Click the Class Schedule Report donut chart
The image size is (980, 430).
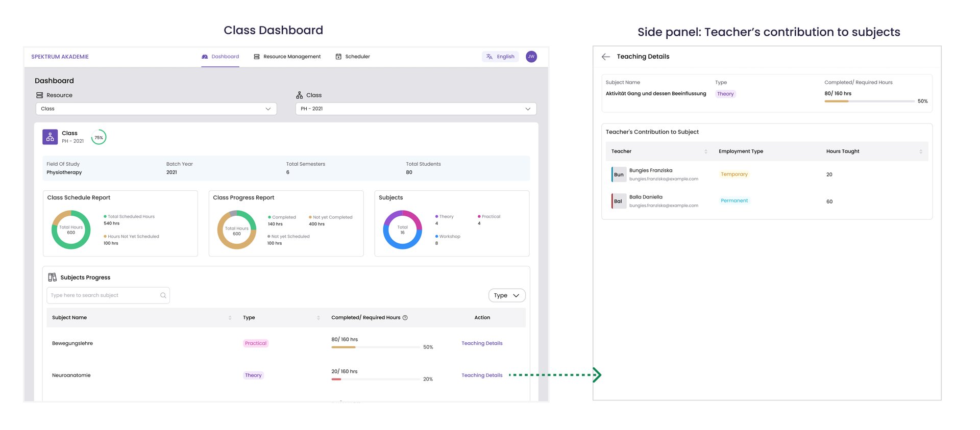(x=71, y=230)
